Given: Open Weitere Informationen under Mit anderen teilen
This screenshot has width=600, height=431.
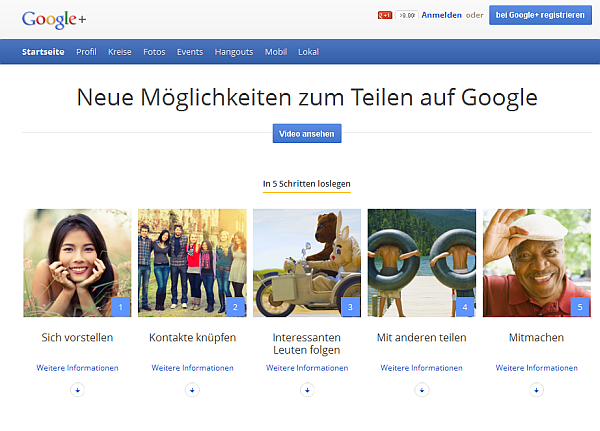Looking at the screenshot, I should tap(422, 368).
